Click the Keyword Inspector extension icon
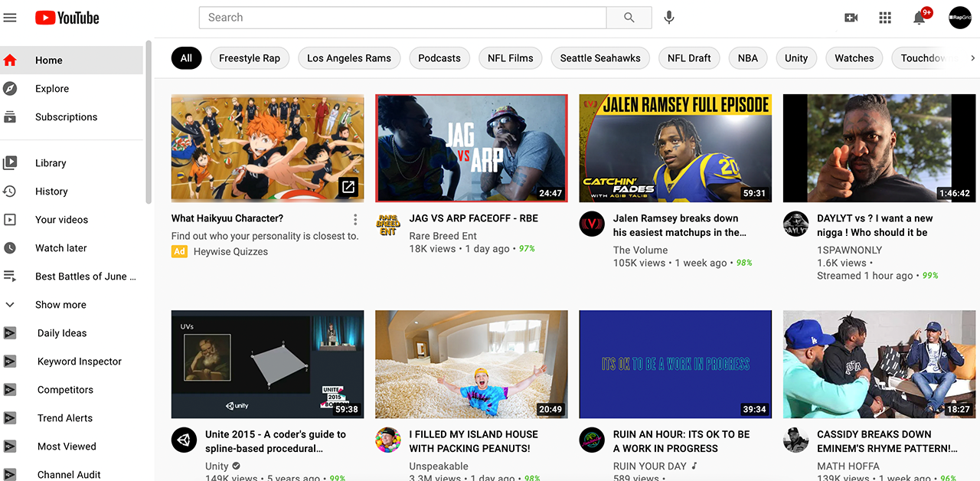Viewport: 980px width, 481px height. pyautogui.click(x=10, y=361)
